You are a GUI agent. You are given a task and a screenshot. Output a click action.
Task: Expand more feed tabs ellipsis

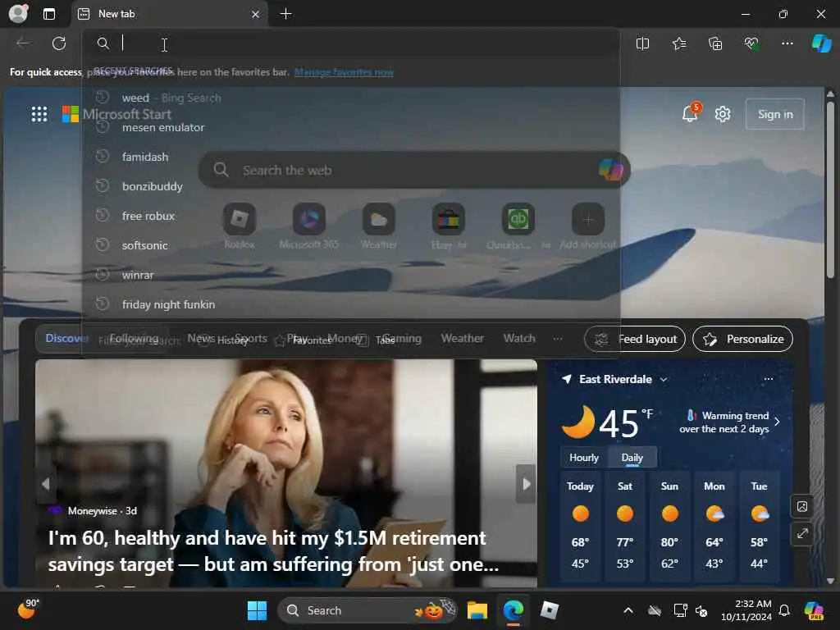pyautogui.click(x=558, y=338)
